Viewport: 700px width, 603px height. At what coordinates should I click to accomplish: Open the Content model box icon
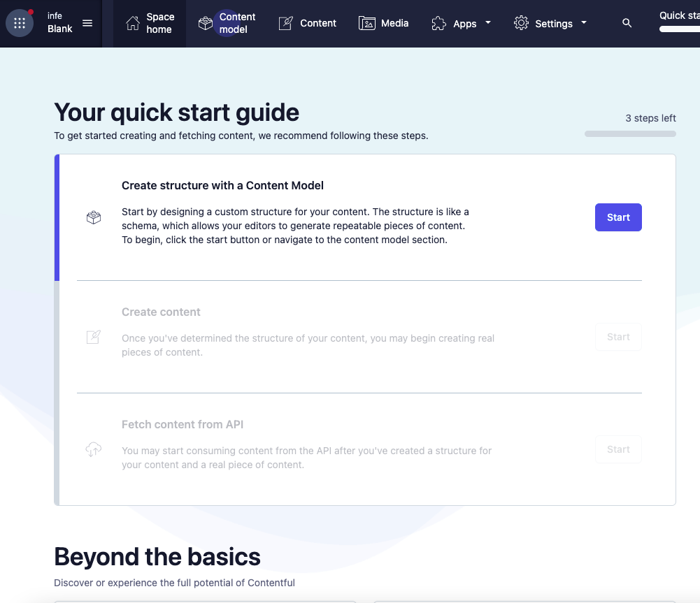205,22
